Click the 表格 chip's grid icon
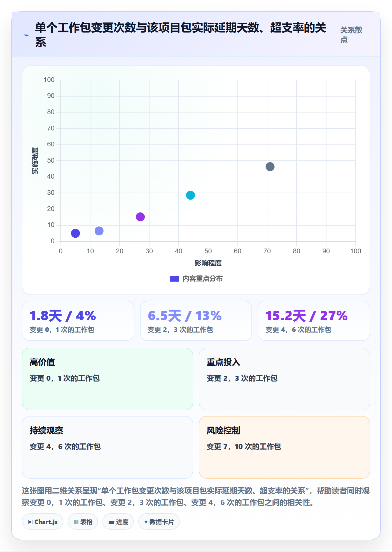 [76, 522]
